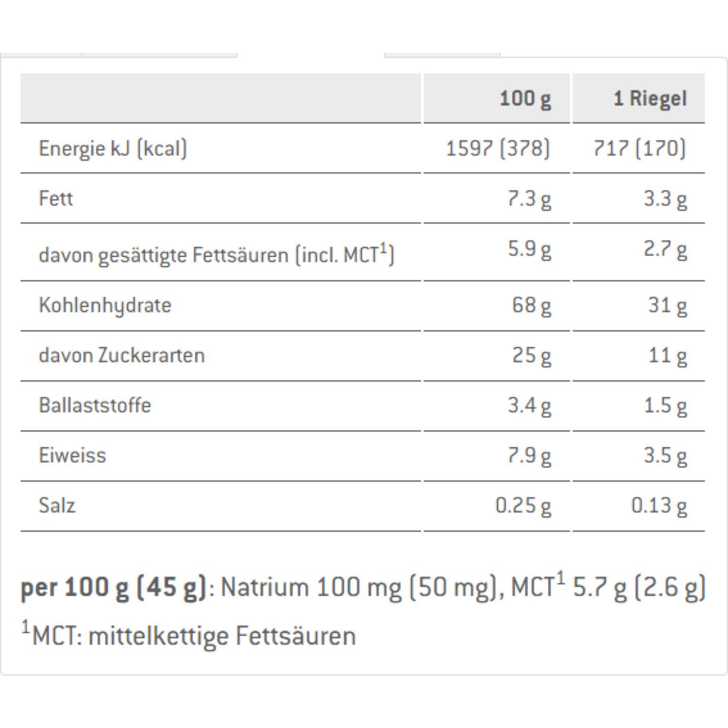Select the "Fett" row label
728x728 pixels.
pos(56,199)
